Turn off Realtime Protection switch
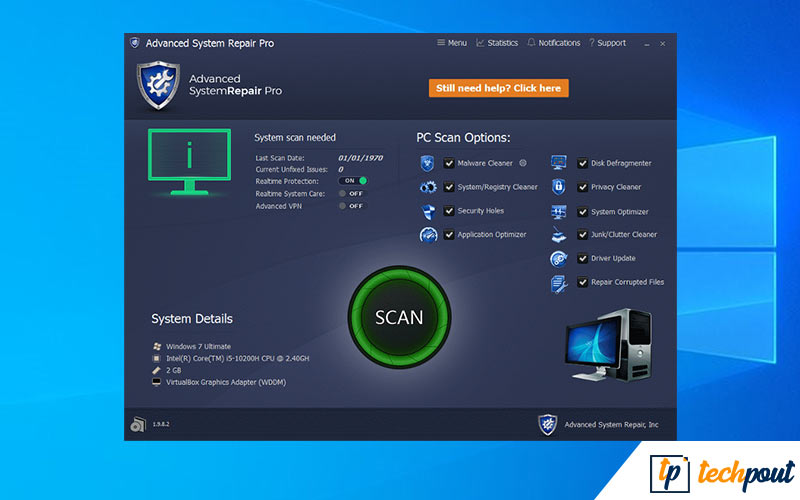The height and width of the screenshot is (500, 800). point(353,181)
